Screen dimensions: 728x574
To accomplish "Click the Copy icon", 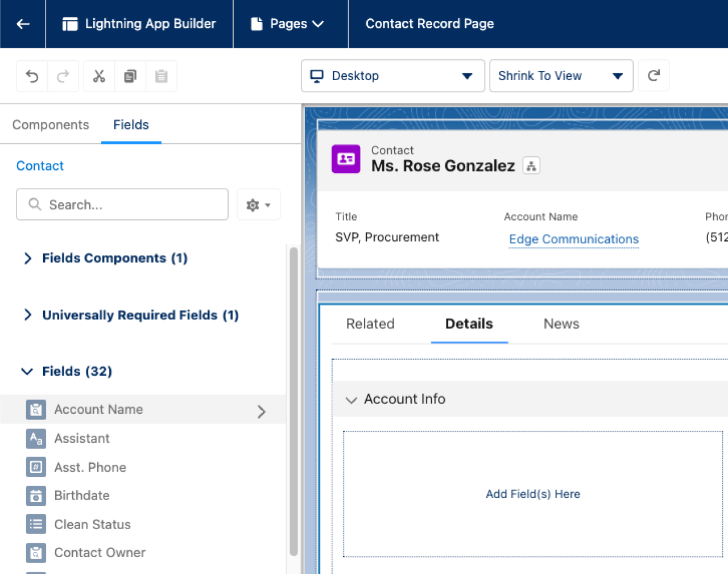I will 130,76.
